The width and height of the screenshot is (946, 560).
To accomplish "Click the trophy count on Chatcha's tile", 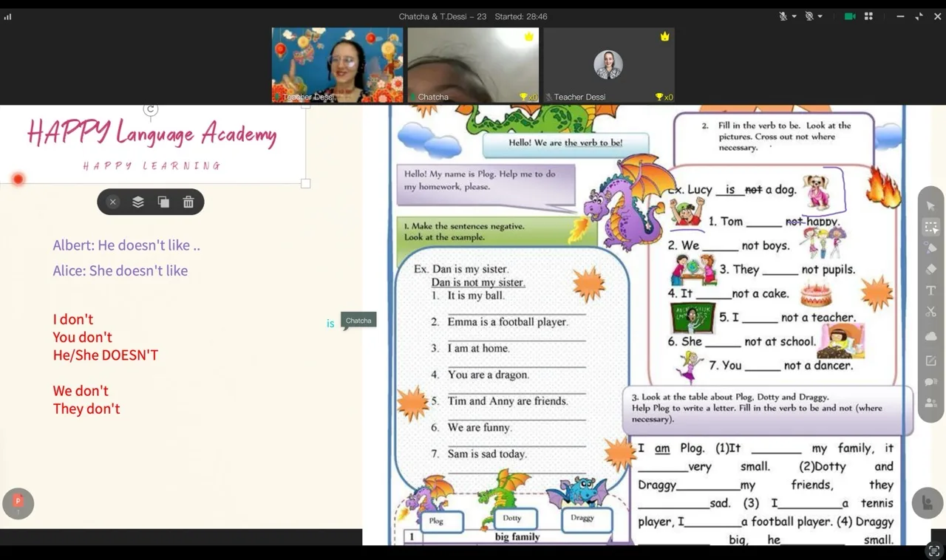I will 528,97.
